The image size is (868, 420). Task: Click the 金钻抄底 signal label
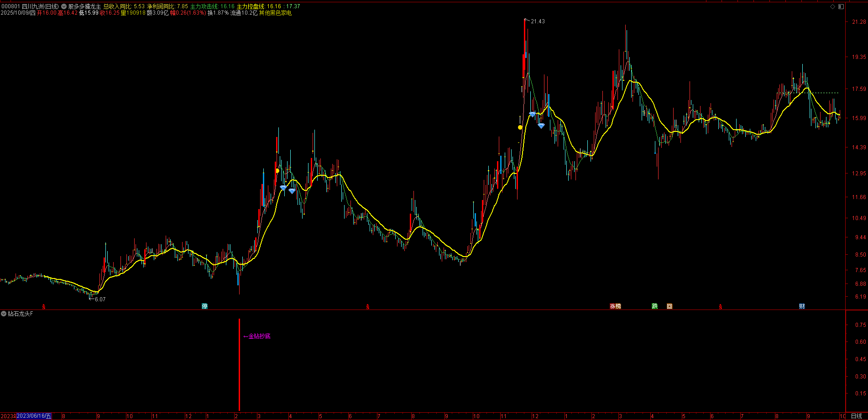(x=259, y=336)
